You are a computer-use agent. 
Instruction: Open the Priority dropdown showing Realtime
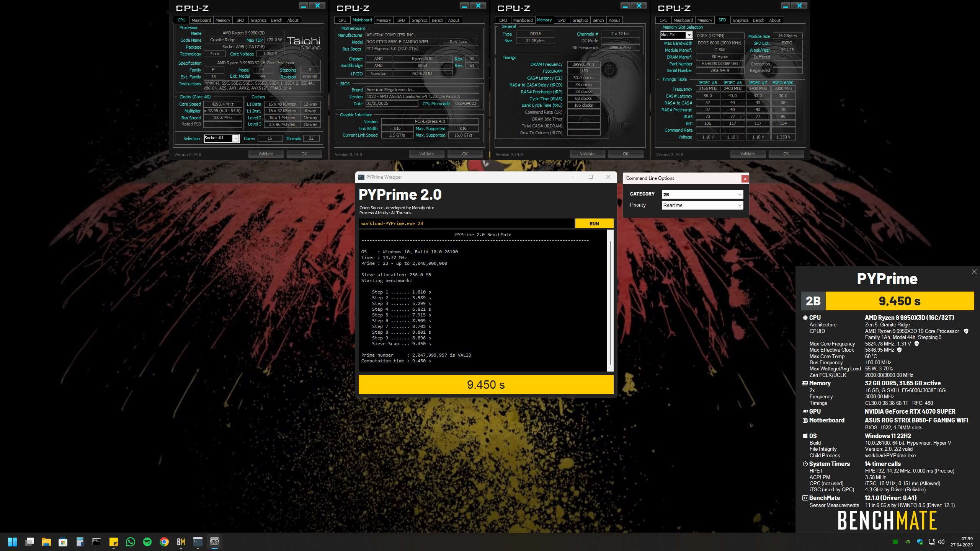pyautogui.click(x=702, y=205)
